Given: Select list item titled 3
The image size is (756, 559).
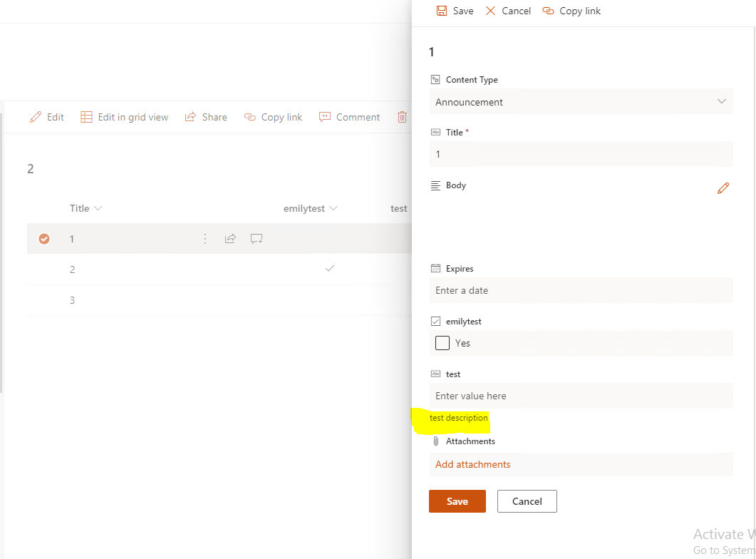Looking at the screenshot, I should 72,300.
